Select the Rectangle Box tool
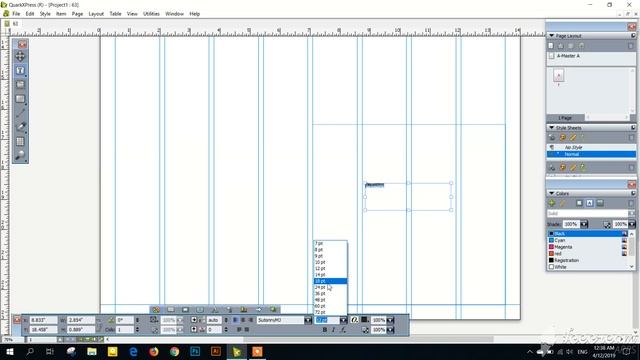640x360 pixels. click(x=20, y=99)
